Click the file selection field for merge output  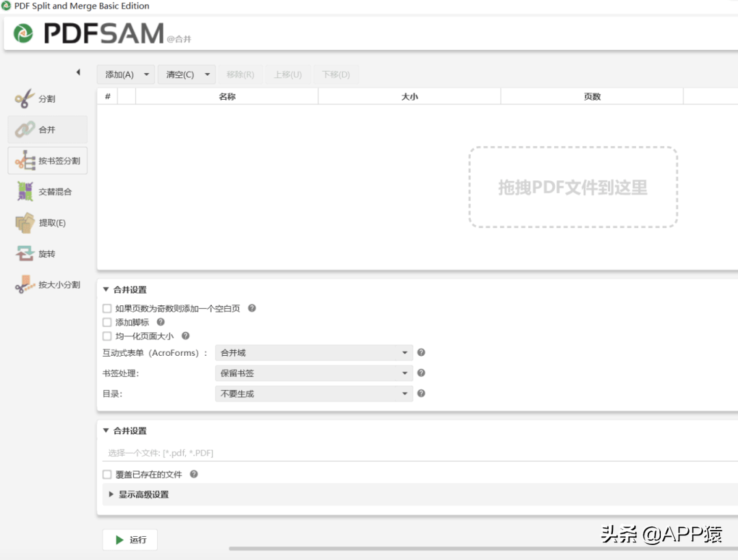[273, 452]
